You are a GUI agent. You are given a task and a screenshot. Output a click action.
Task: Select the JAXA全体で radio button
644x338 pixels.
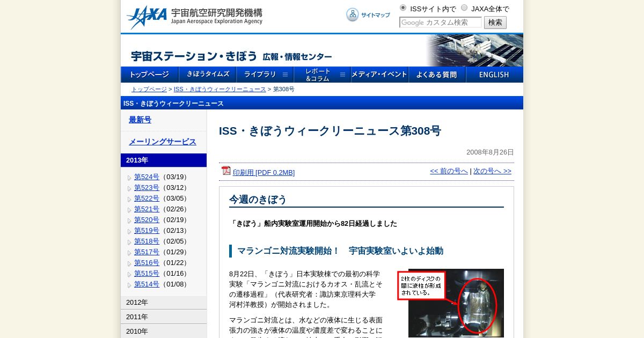464,8
